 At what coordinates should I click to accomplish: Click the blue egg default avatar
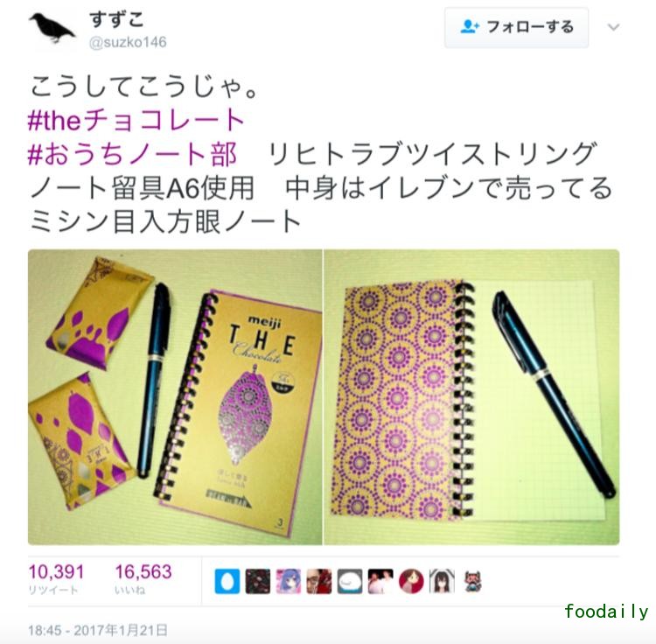click(227, 581)
